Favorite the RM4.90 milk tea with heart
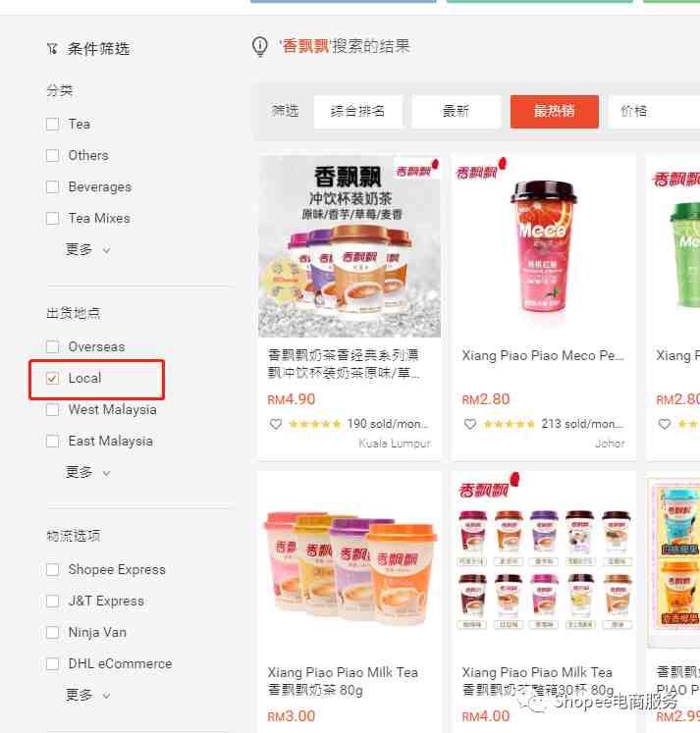 276,424
